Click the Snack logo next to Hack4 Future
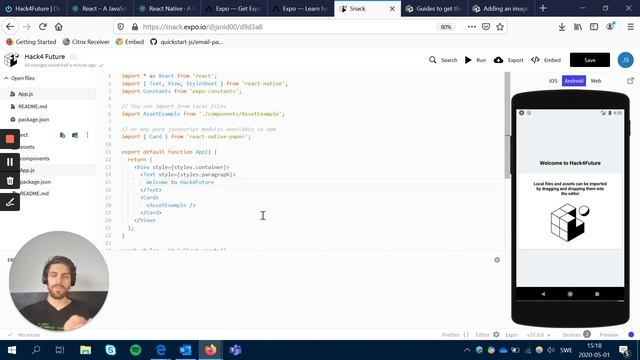640x360 pixels. pos(11,60)
